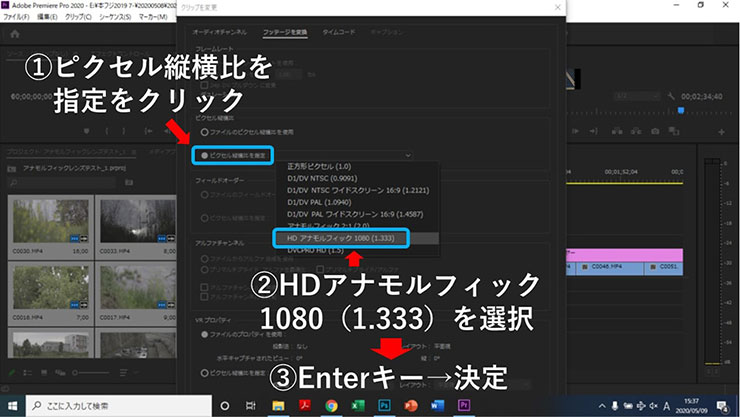Select ファイルのピクセル縦横比を使用 radio button
The image size is (740, 417).
pyautogui.click(x=204, y=132)
